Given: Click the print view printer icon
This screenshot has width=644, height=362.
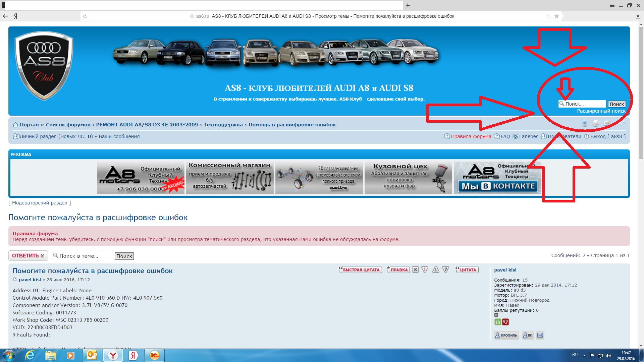Looking at the screenshot, I should coord(595,123).
